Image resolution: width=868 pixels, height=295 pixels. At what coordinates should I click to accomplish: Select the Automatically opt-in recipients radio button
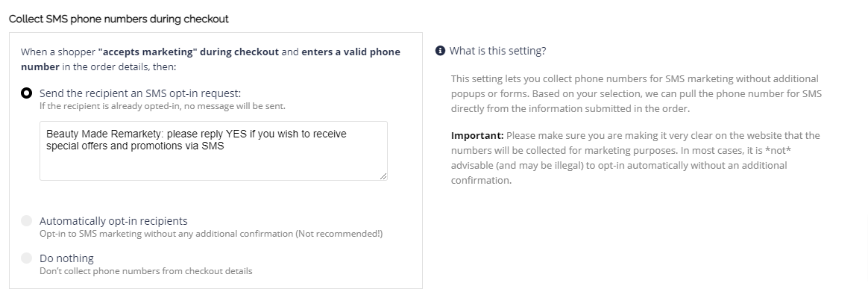(x=26, y=221)
